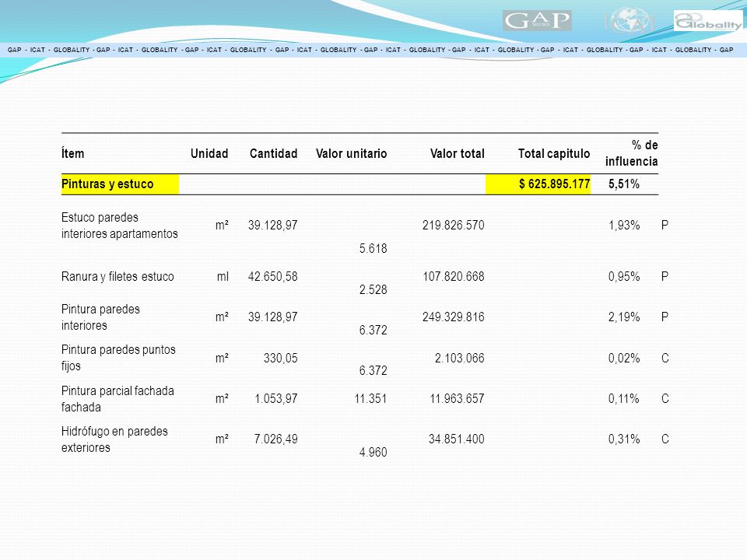Select the '% de influencia' column header

pyautogui.click(x=632, y=153)
